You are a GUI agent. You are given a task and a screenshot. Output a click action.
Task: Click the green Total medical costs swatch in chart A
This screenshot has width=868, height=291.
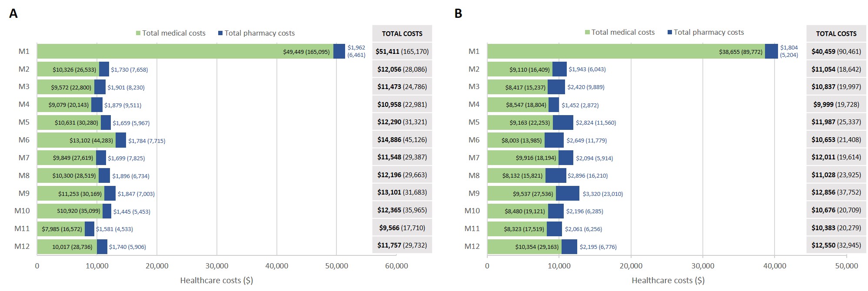[x=139, y=33]
